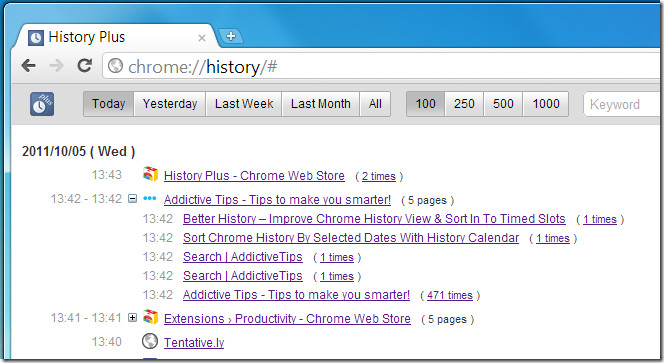Collapse the Addictive Tips group
Screen dimensions: 664x363
(133, 198)
